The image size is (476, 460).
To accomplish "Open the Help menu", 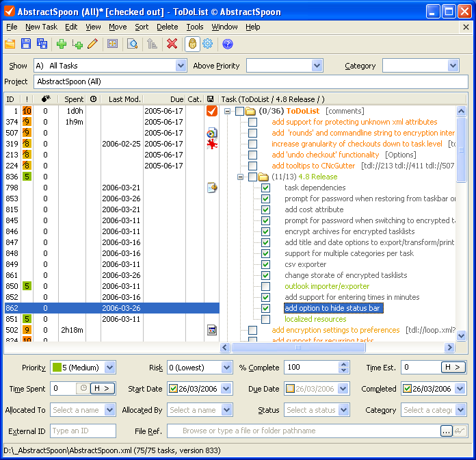I will coord(252,27).
